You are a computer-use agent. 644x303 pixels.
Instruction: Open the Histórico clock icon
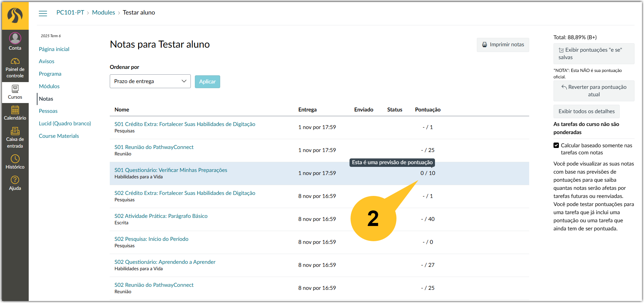15,159
